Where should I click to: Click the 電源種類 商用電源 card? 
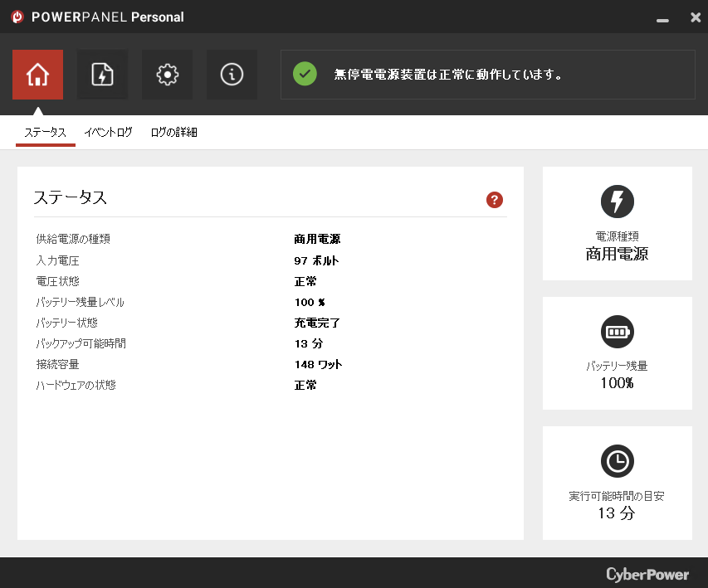617,247
